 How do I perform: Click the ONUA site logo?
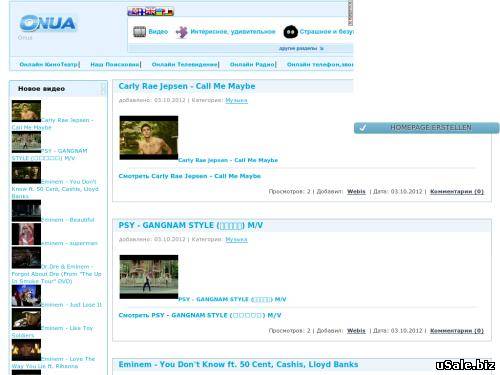click(48, 23)
